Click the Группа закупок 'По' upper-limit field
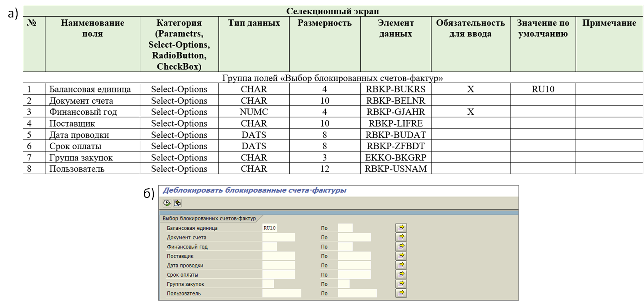The image size is (644, 301). coord(344,284)
